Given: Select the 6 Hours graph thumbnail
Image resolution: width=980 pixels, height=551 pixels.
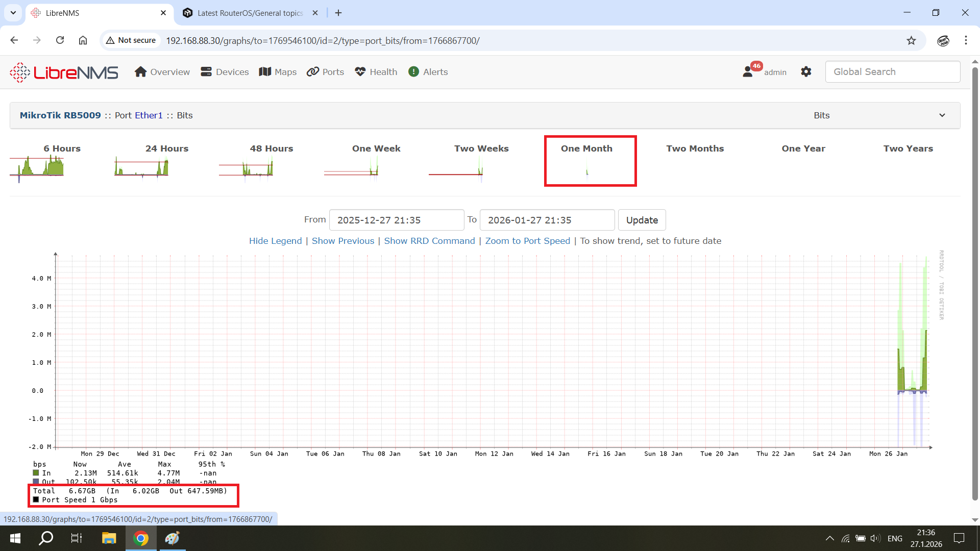Looking at the screenshot, I should 37,167.
